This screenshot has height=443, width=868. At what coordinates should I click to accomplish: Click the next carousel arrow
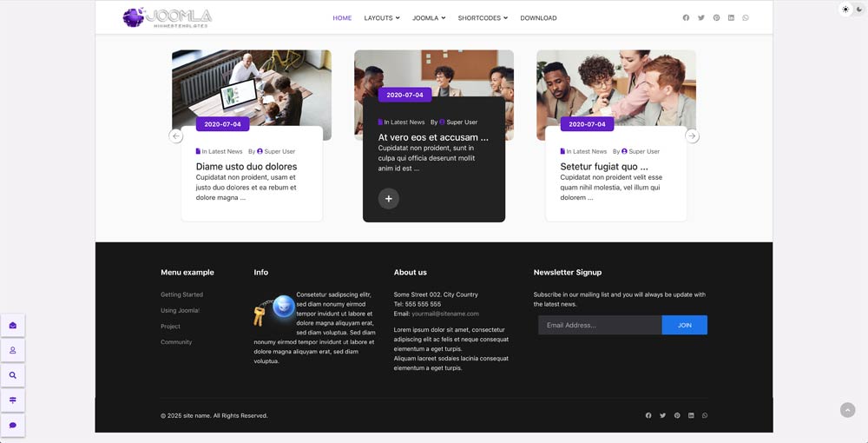pos(692,136)
